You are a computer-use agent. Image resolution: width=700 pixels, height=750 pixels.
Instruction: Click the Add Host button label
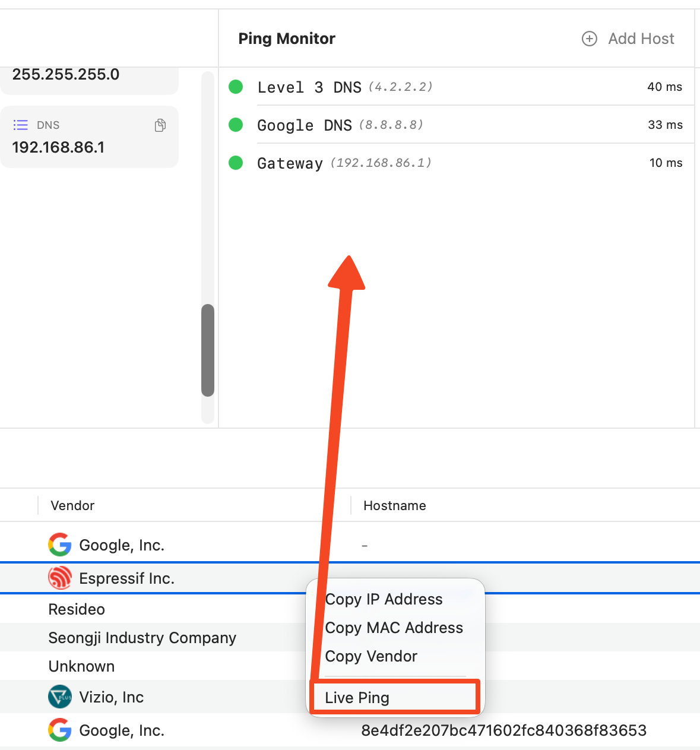point(641,39)
